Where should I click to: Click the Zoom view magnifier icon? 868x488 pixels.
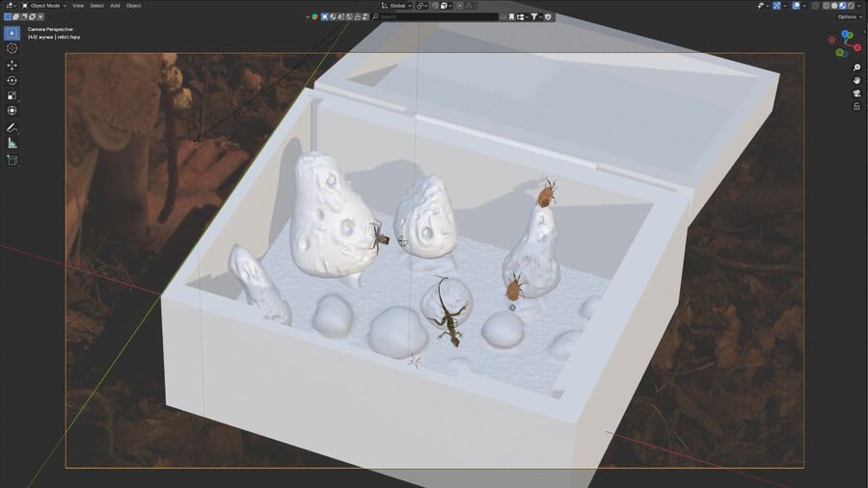(x=856, y=68)
